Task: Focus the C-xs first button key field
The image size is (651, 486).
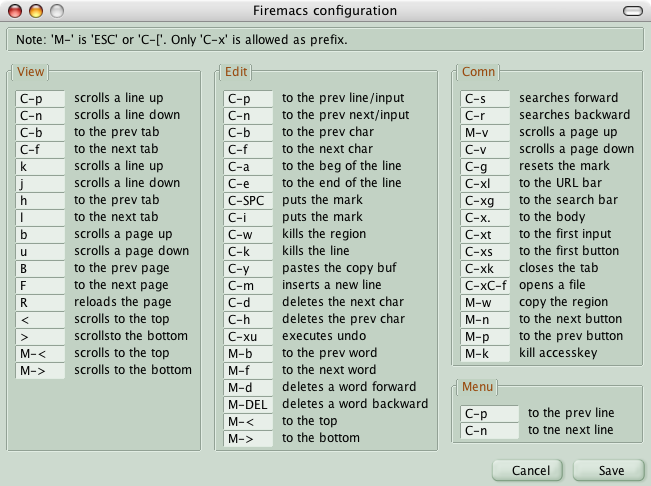Action: point(485,252)
